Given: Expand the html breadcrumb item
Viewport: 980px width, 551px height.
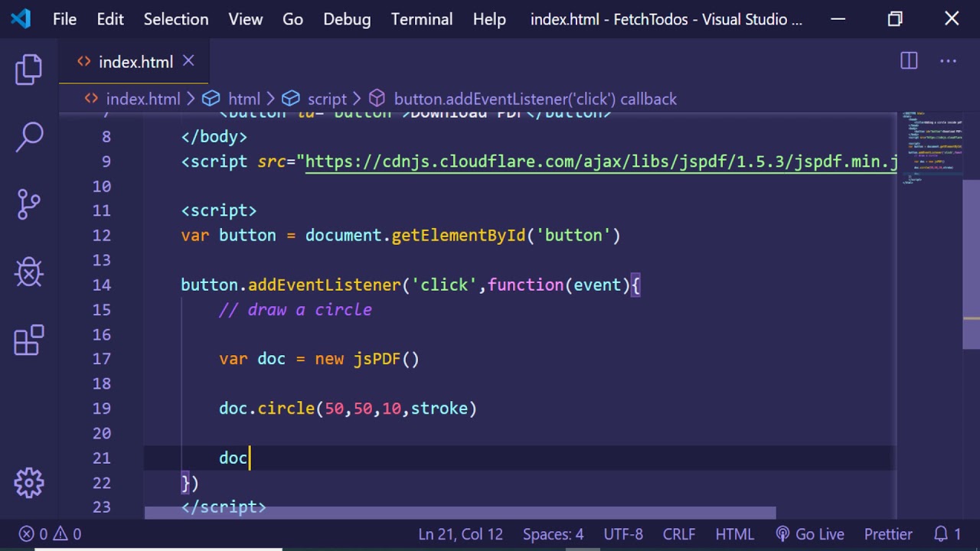Looking at the screenshot, I should pyautogui.click(x=244, y=99).
